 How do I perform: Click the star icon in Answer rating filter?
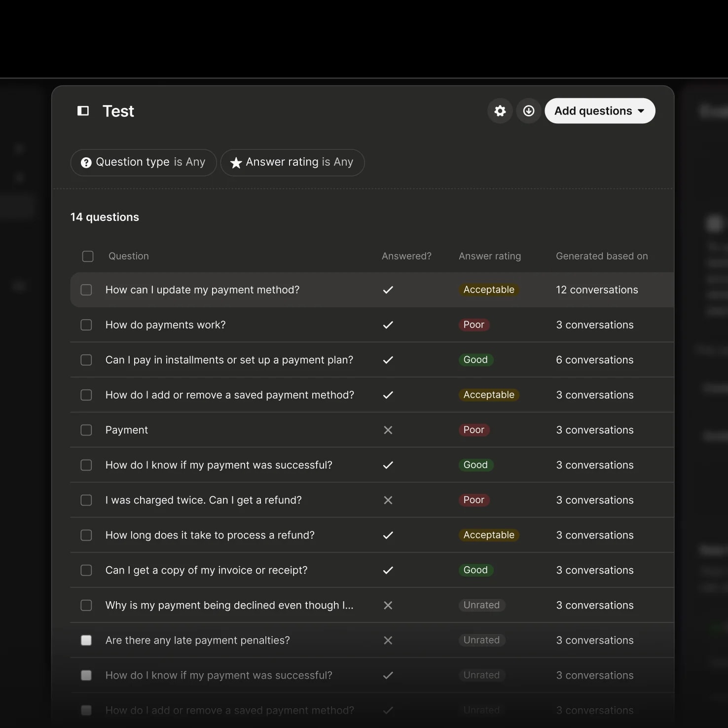pyautogui.click(x=236, y=162)
